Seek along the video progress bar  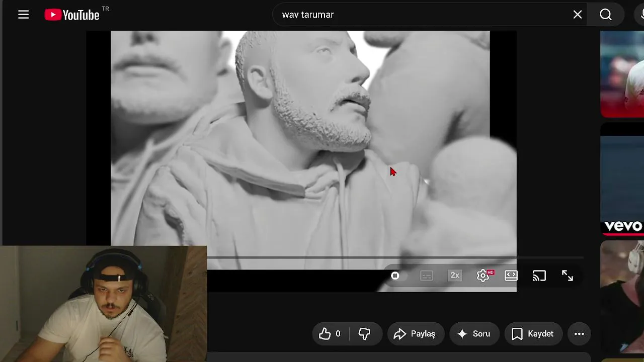click(x=395, y=258)
